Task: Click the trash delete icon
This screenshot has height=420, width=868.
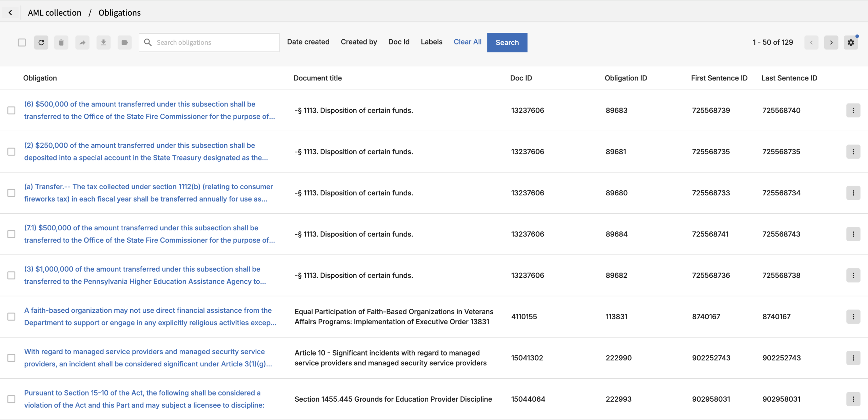Action: pyautogui.click(x=61, y=42)
